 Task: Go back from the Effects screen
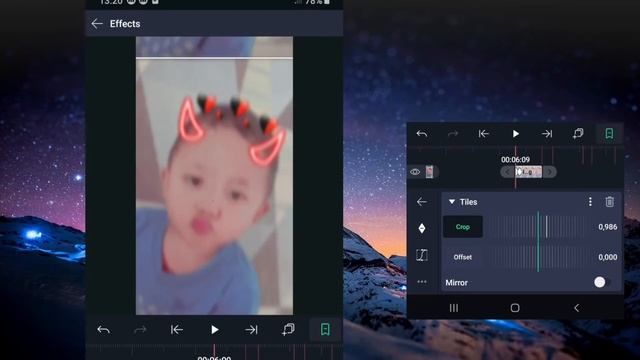tap(97, 24)
